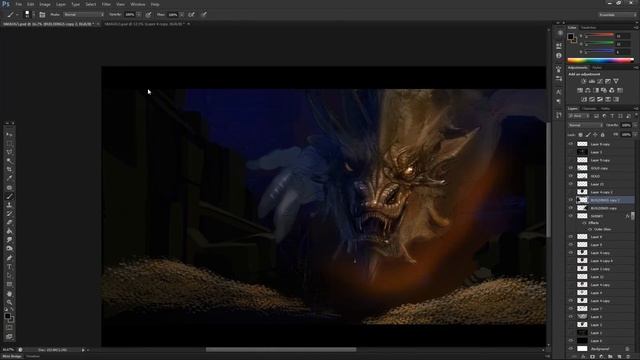The width and height of the screenshot is (640, 360).
Task: Add a Levels adjustment
Action: pyautogui.click(x=592, y=81)
